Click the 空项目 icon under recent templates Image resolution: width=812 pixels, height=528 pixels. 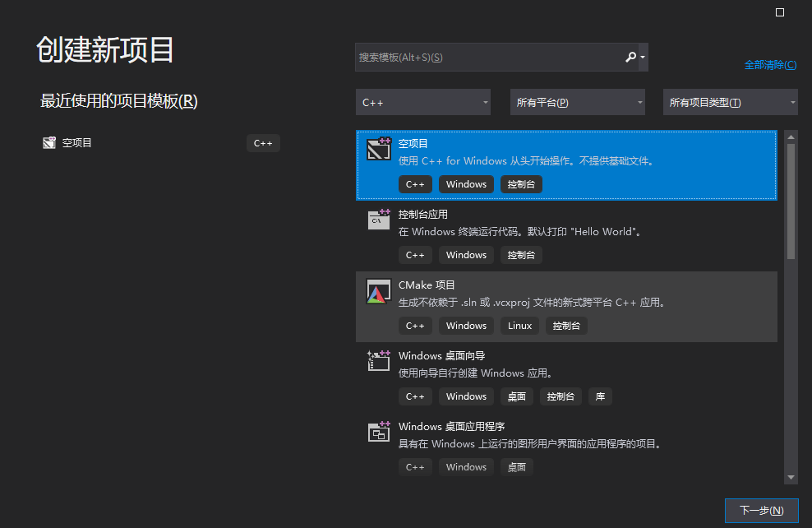(49, 142)
